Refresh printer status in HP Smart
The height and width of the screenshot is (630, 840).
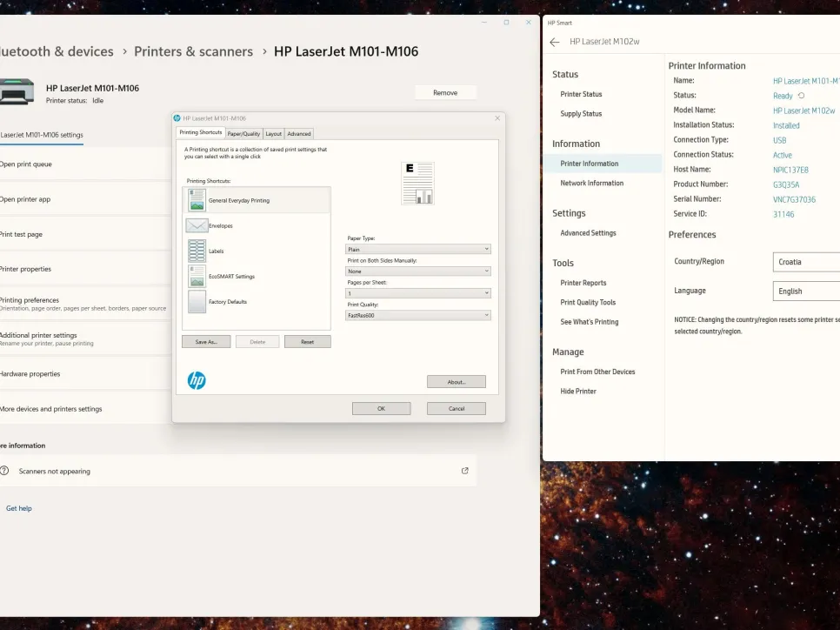[x=802, y=96]
